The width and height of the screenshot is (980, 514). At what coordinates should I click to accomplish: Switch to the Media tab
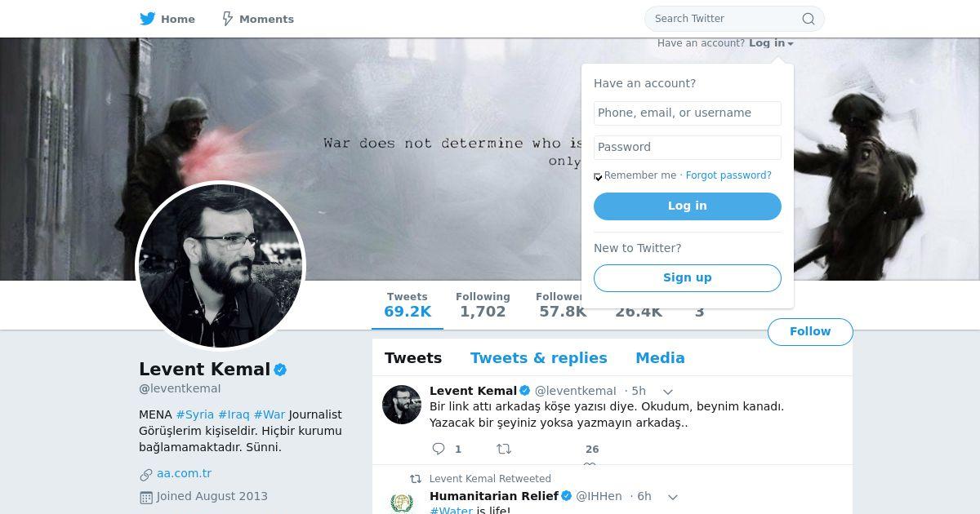(660, 357)
